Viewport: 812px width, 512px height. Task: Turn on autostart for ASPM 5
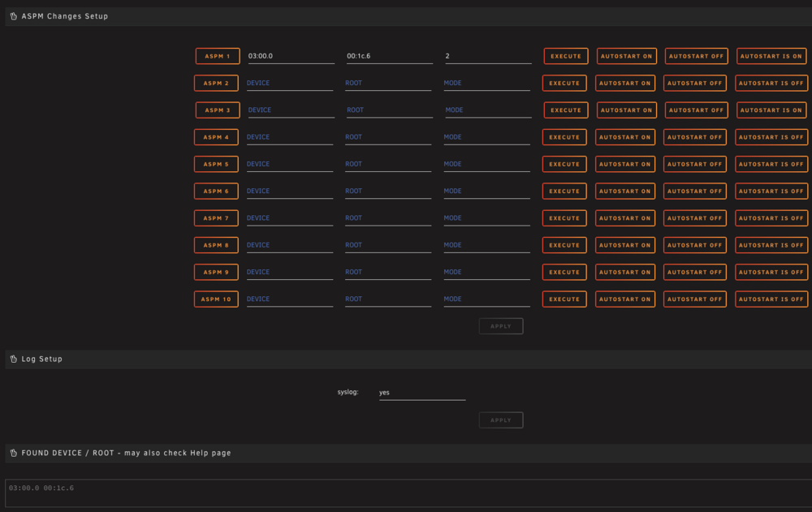(x=625, y=164)
